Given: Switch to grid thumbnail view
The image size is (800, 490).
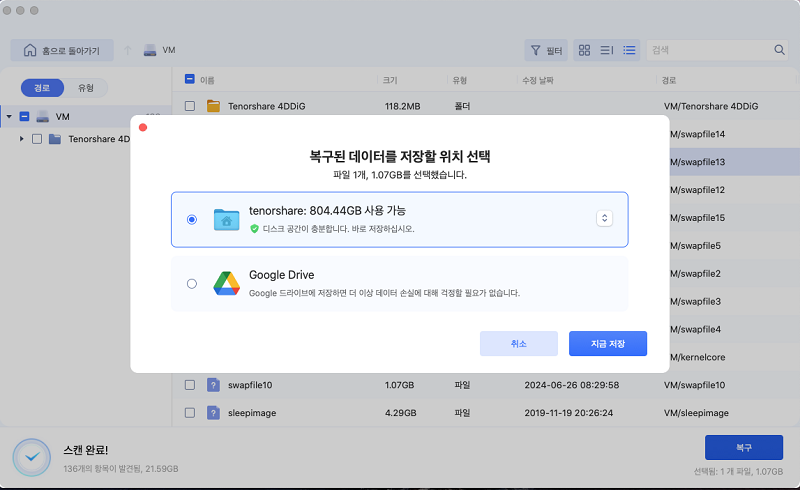Looking at the screenshot, I should click(585, 50).
